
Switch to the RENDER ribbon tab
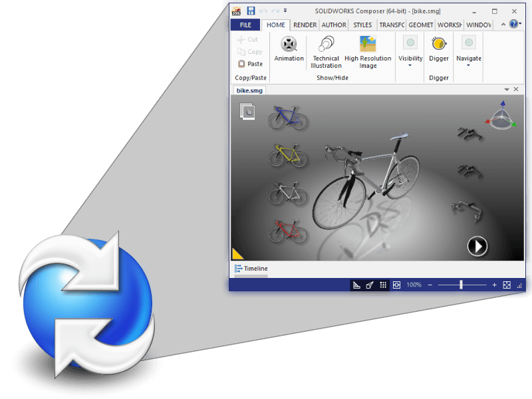coord(305,25)
